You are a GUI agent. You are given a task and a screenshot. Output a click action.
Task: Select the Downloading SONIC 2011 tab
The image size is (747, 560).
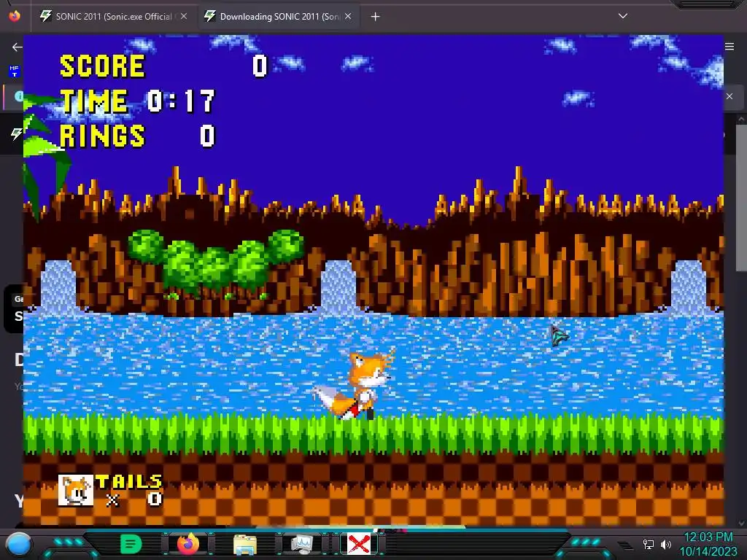278,16
